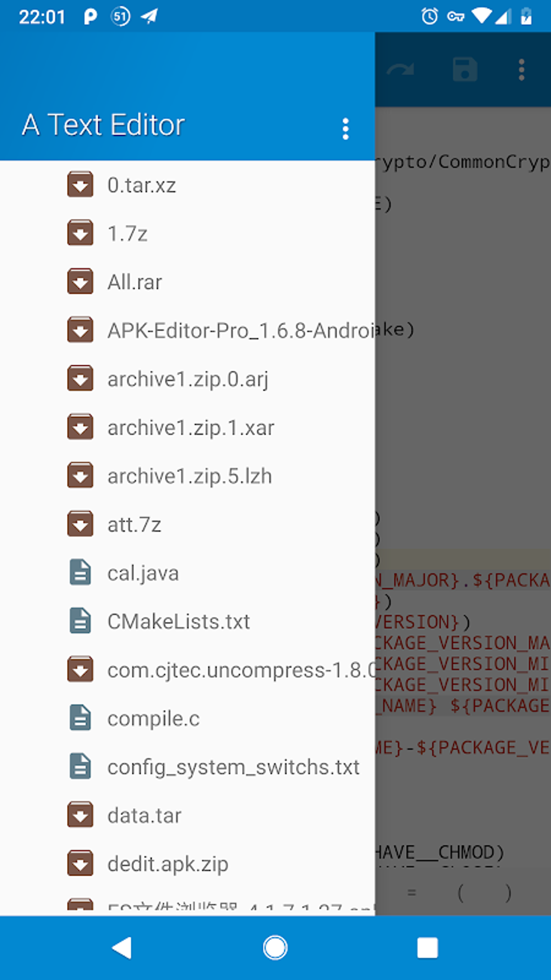This screenshot has width=551, height=980.
Task: Tap the Redo icon in the toolbar
Action: pyautogui.click(x=400, y=69)
